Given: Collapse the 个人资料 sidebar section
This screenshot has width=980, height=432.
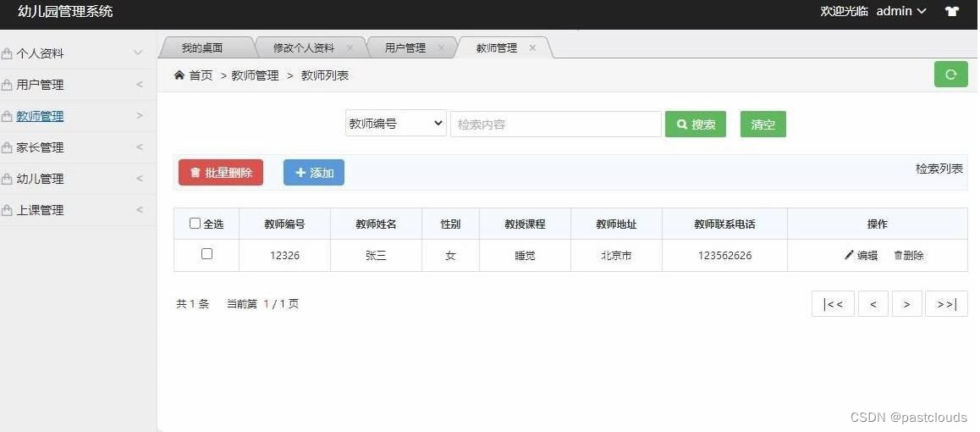Looking at the screenshot, I should pyautogui.click(x=139, y=53).
